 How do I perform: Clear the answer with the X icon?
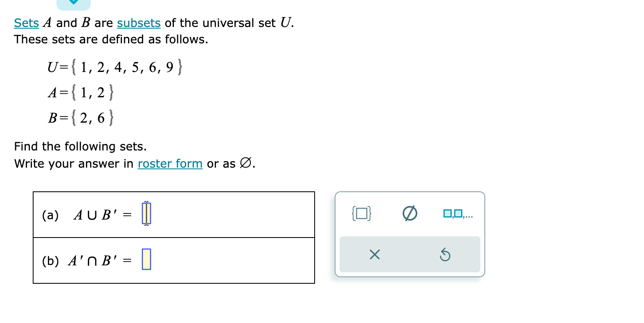(374, 255)
